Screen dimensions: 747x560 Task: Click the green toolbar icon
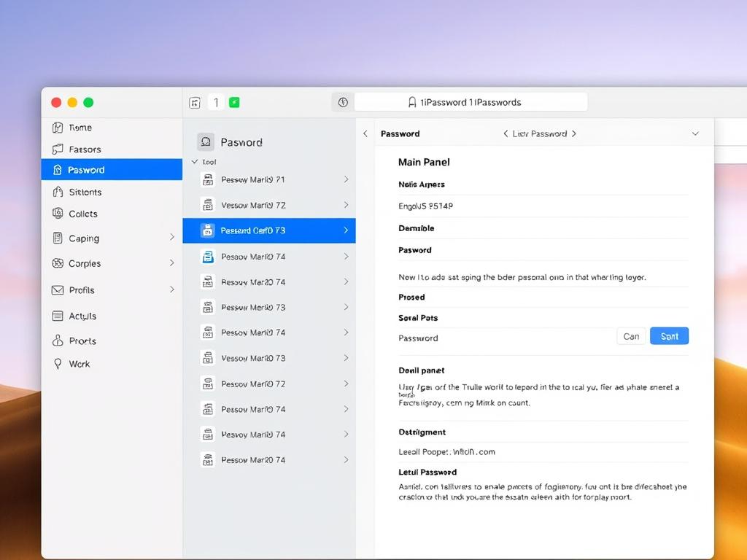[234, 102]
